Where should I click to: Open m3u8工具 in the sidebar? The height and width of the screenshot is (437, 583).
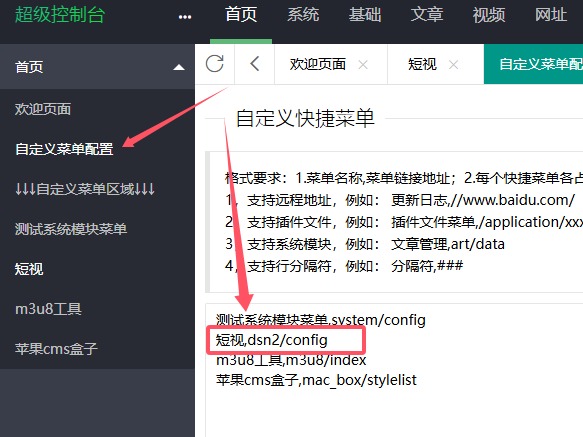pyautogui.click(x=48, y=309)
